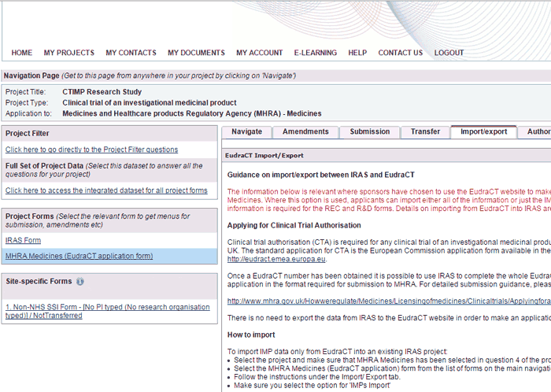Switch to the Amendments tab

[x=305, y=131]
